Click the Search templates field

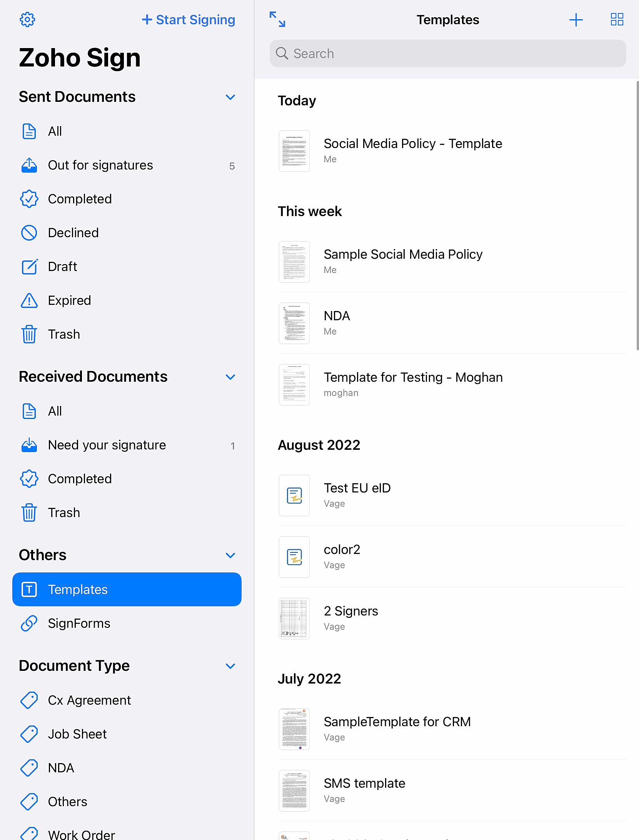(448, 53)
